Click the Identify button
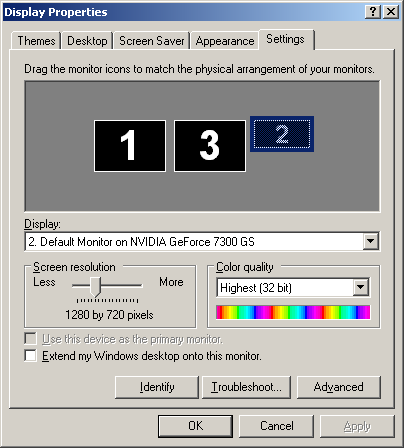The image size is (404, 448). pos(157,387)
